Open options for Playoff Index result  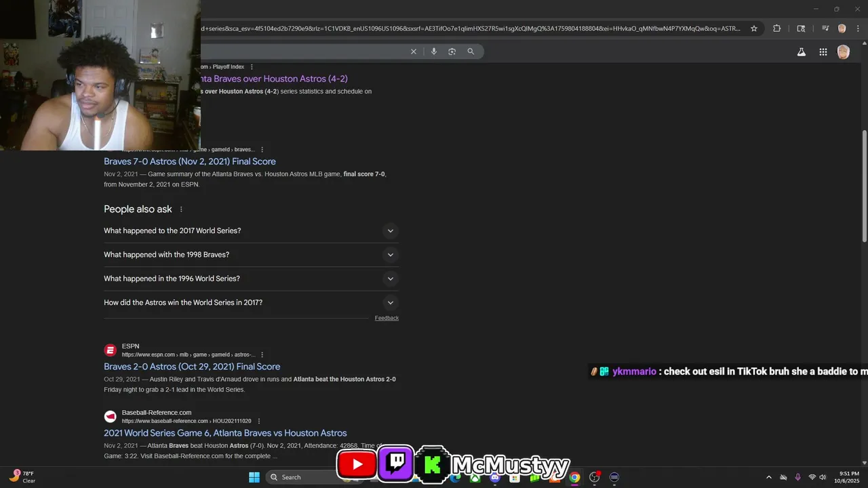[x=252, y=67]
